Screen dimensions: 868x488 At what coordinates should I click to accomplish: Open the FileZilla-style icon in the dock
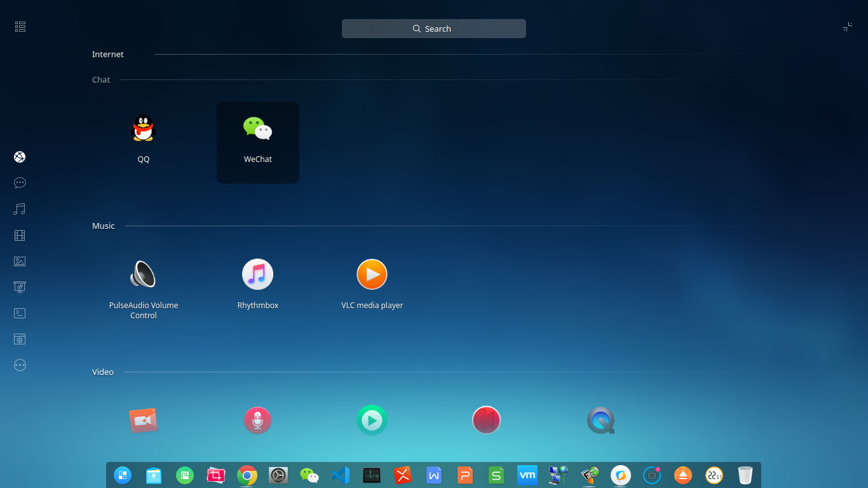tap(590, 475)
